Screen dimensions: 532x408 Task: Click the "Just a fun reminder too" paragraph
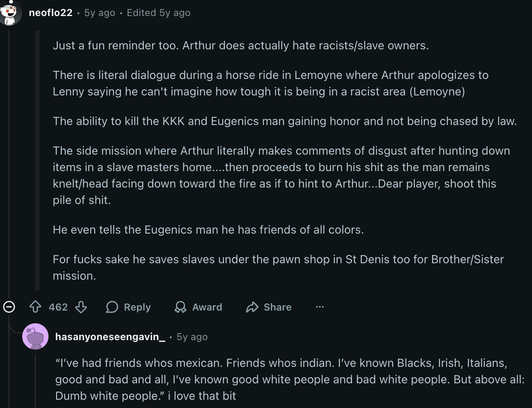click(241, 45)
